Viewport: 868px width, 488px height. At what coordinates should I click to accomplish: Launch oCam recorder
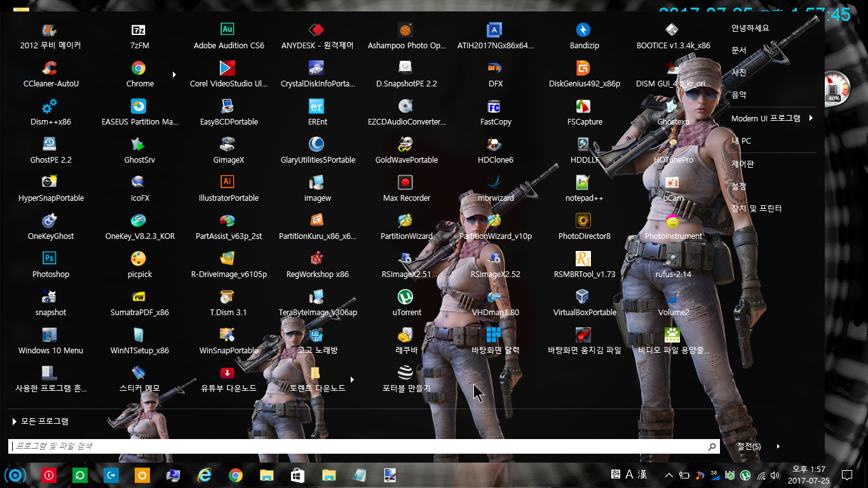coord(674,189)
